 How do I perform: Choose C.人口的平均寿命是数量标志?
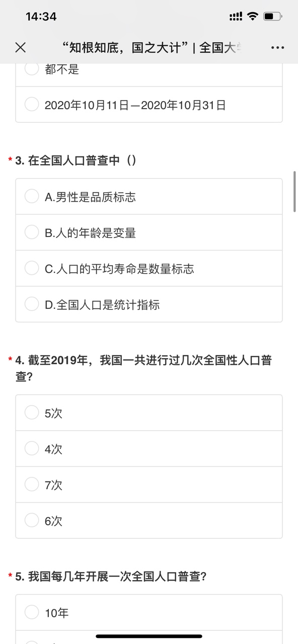coord(149,269)
